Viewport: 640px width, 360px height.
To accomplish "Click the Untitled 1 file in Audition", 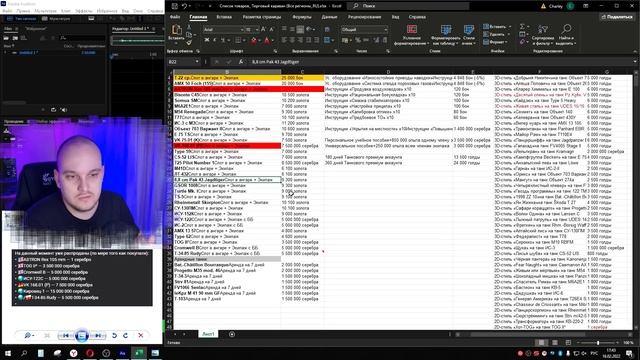I will [28, 53].
